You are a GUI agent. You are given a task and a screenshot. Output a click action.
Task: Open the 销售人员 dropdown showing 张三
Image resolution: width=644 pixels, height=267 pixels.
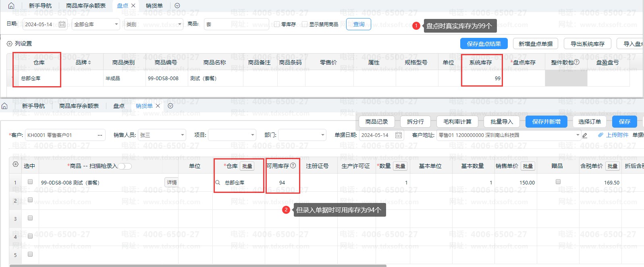(182, 135)
